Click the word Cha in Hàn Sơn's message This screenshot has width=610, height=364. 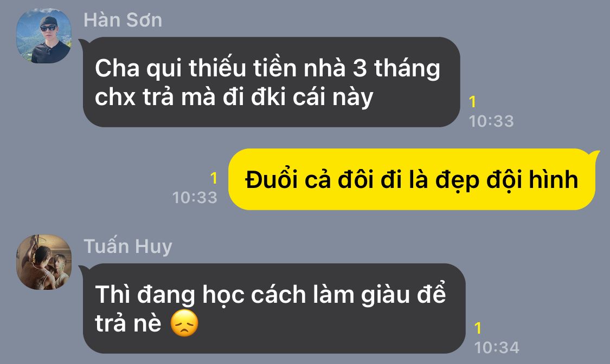(x=117, y=68)
